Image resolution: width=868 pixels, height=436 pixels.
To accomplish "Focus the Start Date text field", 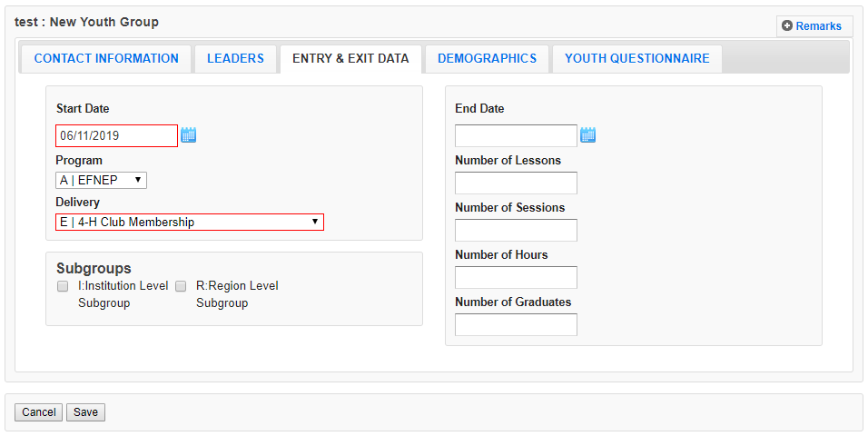I will tap(116, 135).
